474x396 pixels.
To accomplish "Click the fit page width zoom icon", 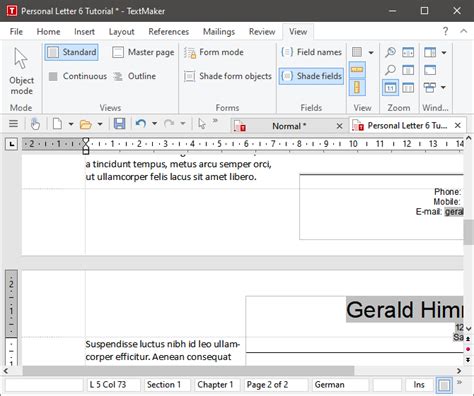I will pyautogui.click(x=408, y=52).
